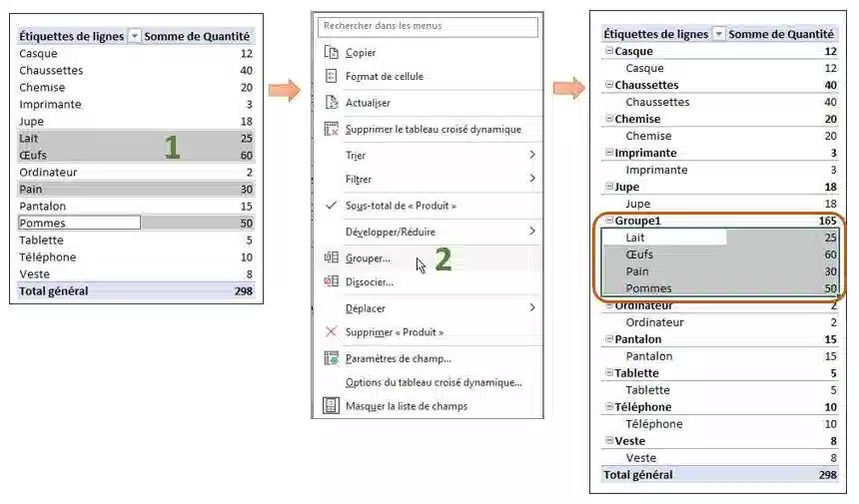Click the Masquer la liste de champs icon
Viewport: 859px width, 504px height.
pos(331,405)
